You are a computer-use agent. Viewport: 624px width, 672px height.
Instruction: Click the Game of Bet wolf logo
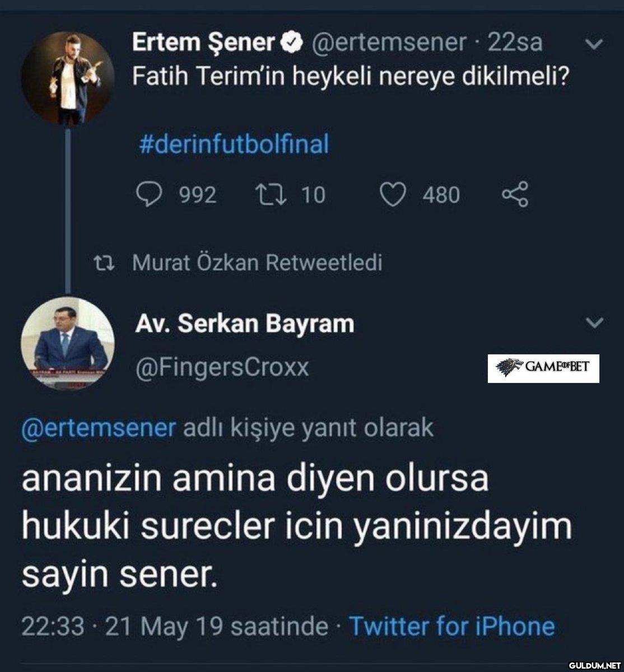(509, 368)
